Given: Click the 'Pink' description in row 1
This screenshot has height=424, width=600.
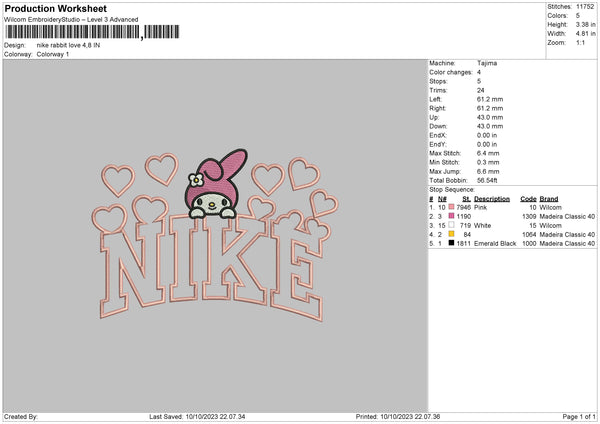Looking at the screenshot, I should pyautogui.click(x=480, y=207).
